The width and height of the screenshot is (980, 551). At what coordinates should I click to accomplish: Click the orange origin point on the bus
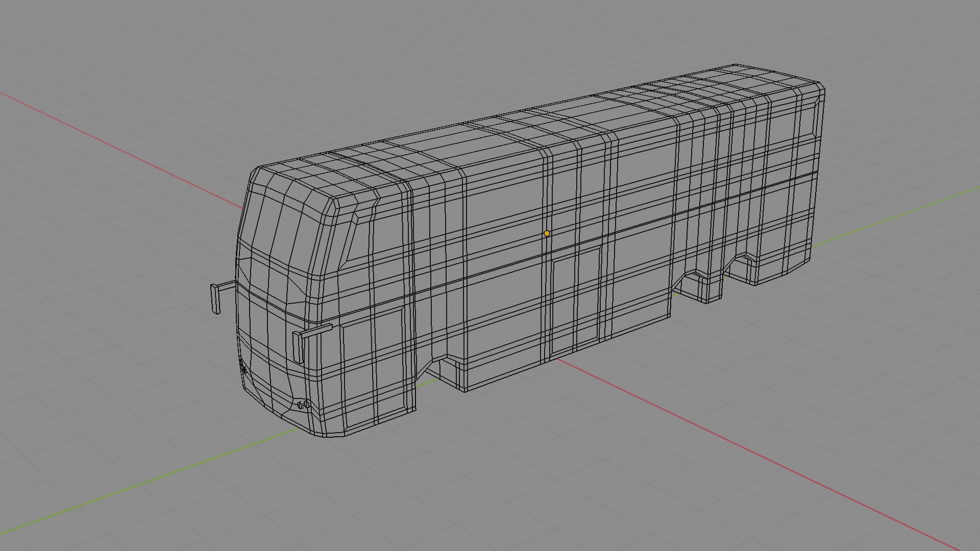point(547,233)
